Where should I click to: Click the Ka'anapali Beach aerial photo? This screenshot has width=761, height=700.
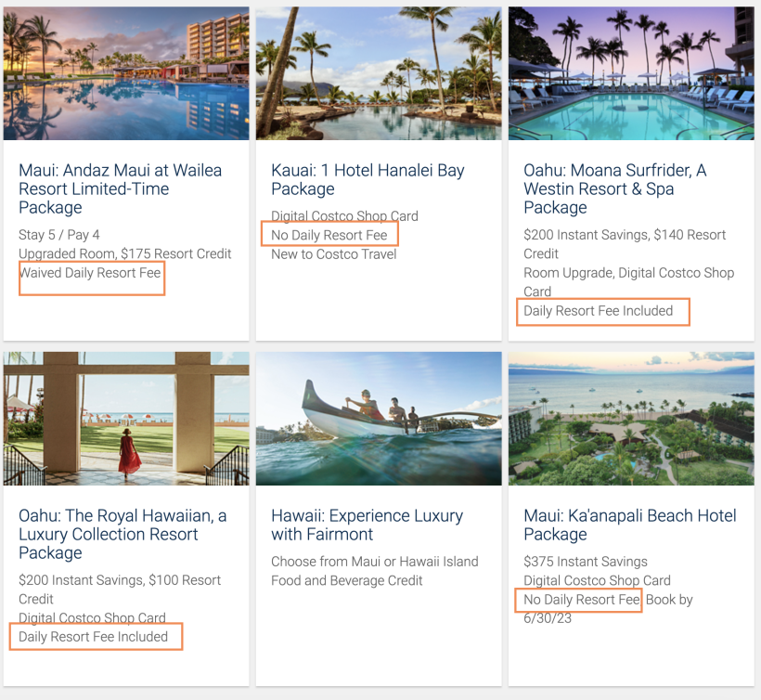click(631, 419)
